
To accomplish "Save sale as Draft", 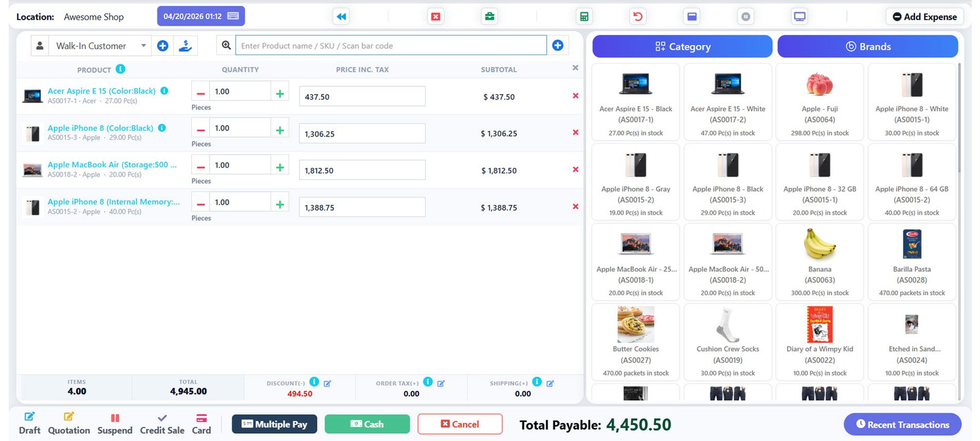I will point(29,424).
